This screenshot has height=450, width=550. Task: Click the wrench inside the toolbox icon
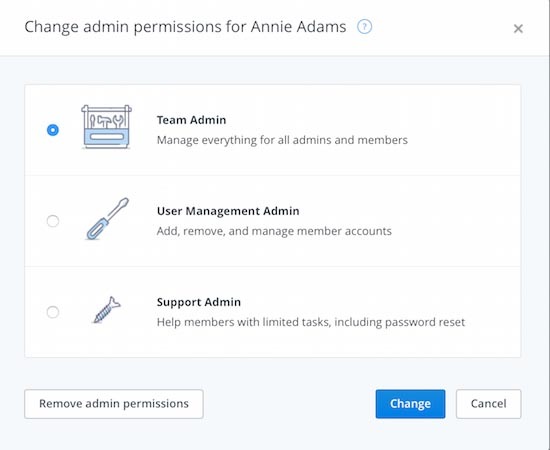click(119, 121)
